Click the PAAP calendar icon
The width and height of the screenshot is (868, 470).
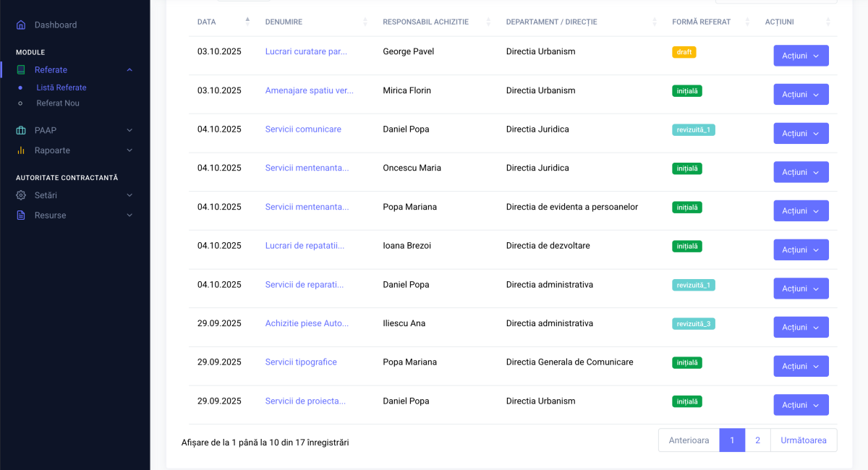[21, 130]
